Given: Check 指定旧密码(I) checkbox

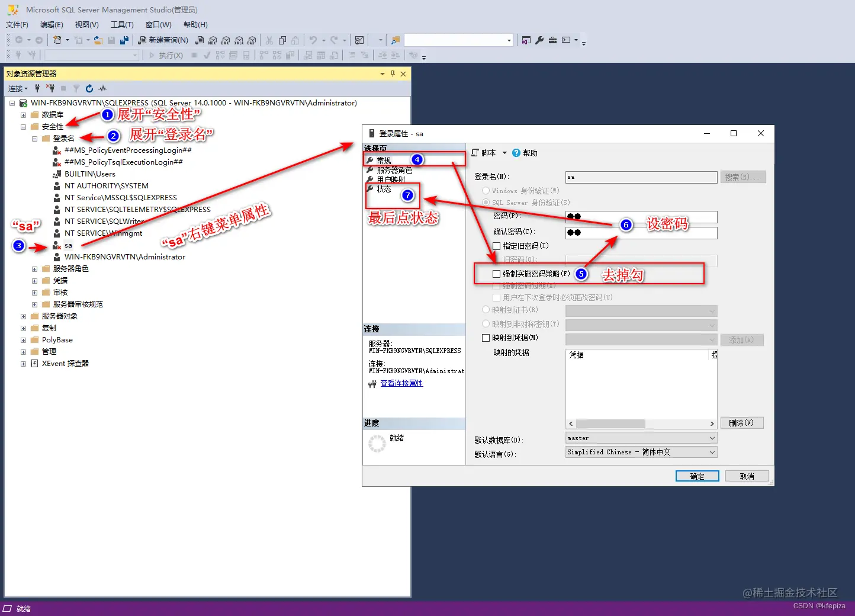Looking at the screenshot, I should click(x=497, y=246).
